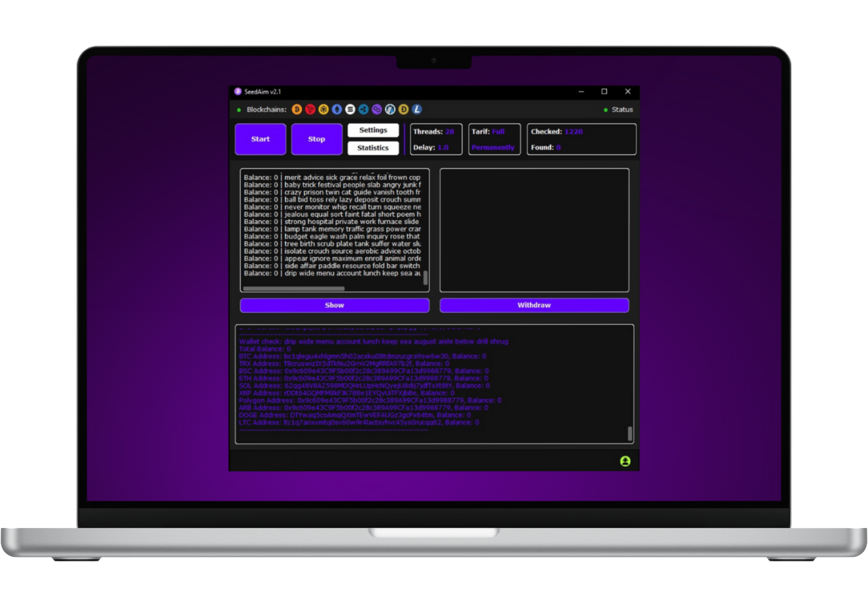The width and height of the screenshot is (868, 606).
Task: Click the horizontal scrollbar under the seed list
Action: [x=294, y=289]
